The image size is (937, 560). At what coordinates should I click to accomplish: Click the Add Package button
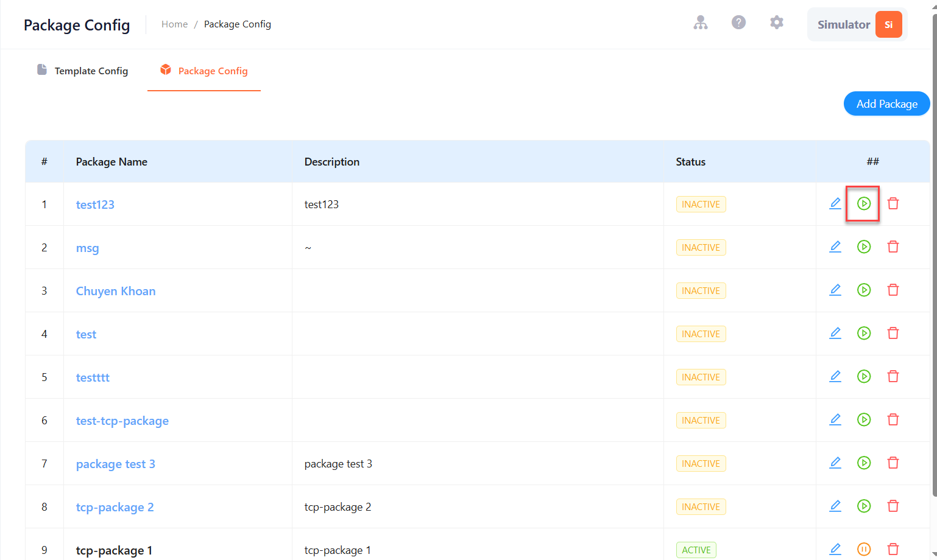tap(886, 103)
